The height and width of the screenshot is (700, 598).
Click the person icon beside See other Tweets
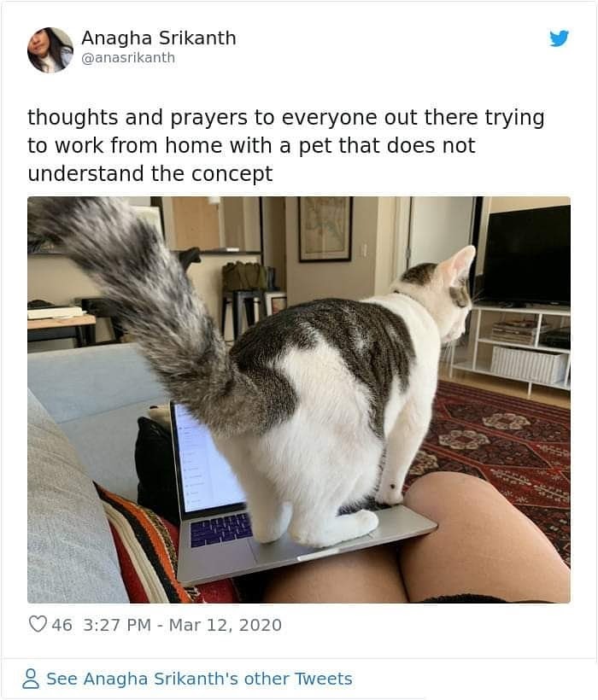coord(31,679)
